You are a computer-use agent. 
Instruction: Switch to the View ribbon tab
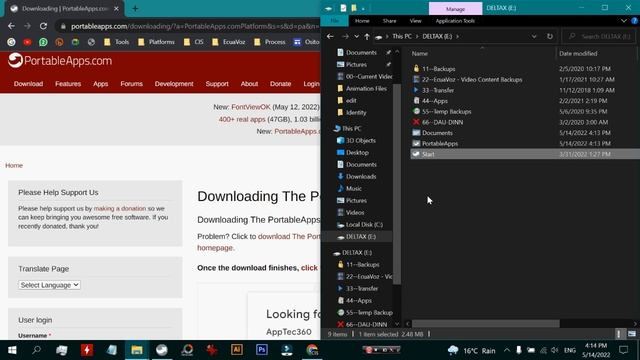(416, 21)
